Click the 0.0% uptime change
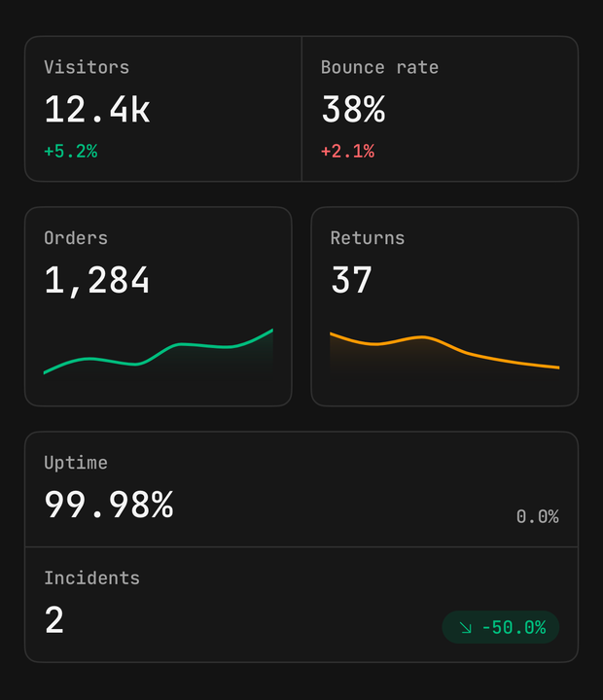 (537, 517)
